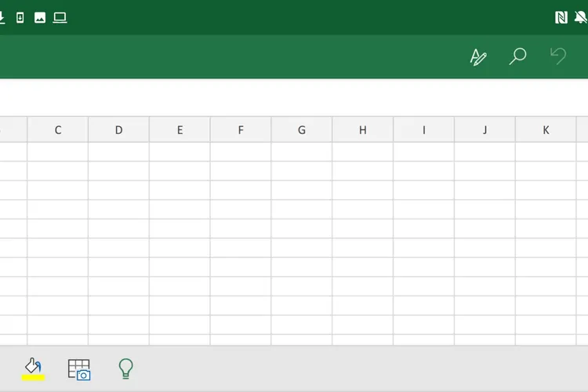The width and height of the screenshot is (588, 392).
Task: Tap the muted notifications bell icon
Action: 581,17
